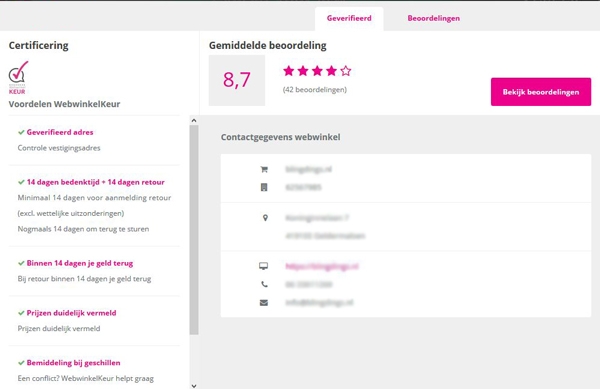Click the third filled rating star
This screenshot has height=389, width=600.
(x=317, y=71)
